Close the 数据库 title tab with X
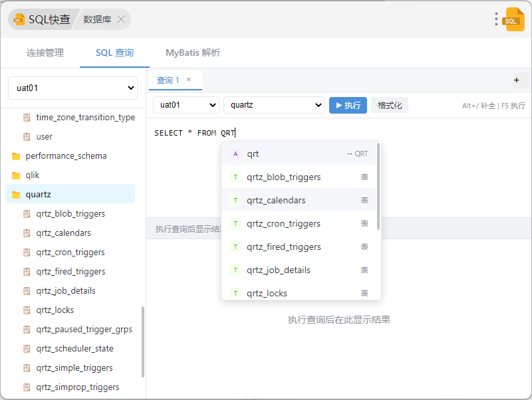Image resolution: width=532 pixels, height=400 pixels. [x=121, y=19]
